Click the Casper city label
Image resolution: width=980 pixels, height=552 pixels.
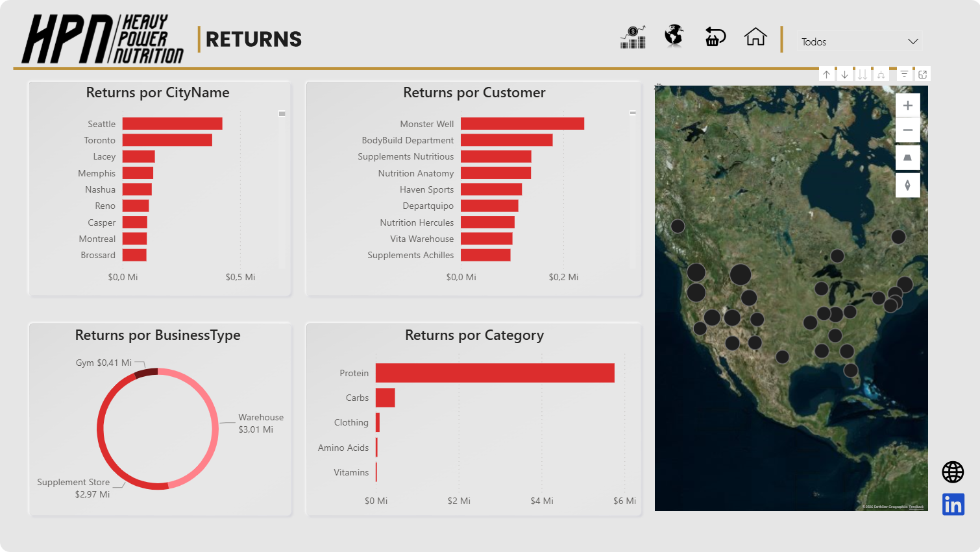[x=102, y=222]
